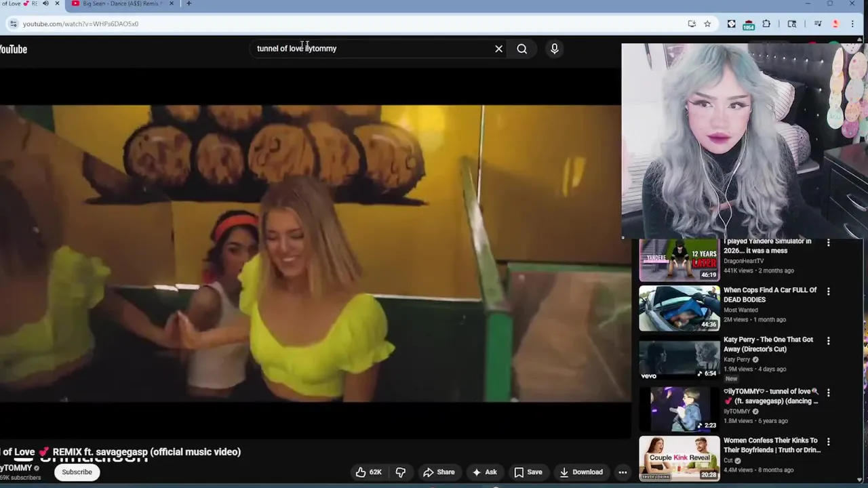Viewport: 868px width, 488px height.
Task: Open Most Wanted channel name
Action: coord(741,310)
